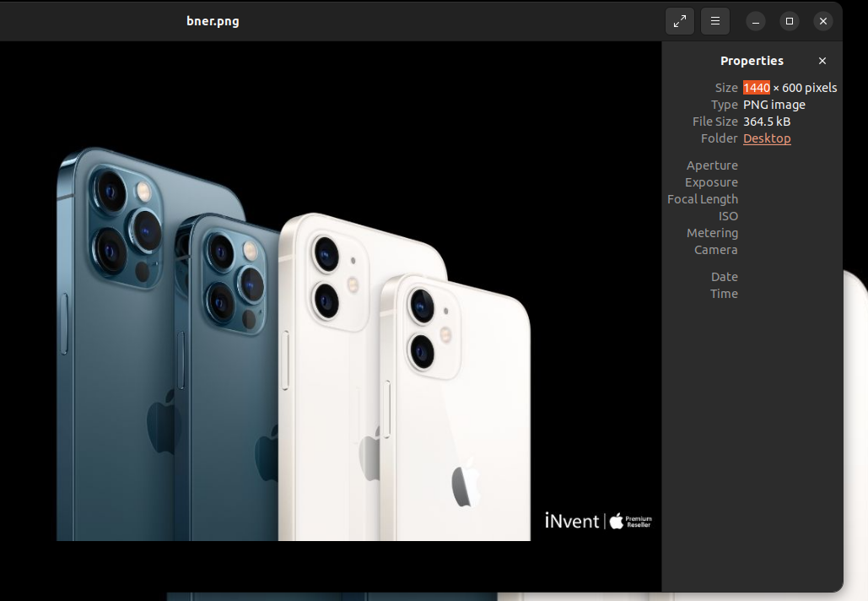Enter fullscreen mode using the arrows icon
868x601 pixels.
[680, 21]
